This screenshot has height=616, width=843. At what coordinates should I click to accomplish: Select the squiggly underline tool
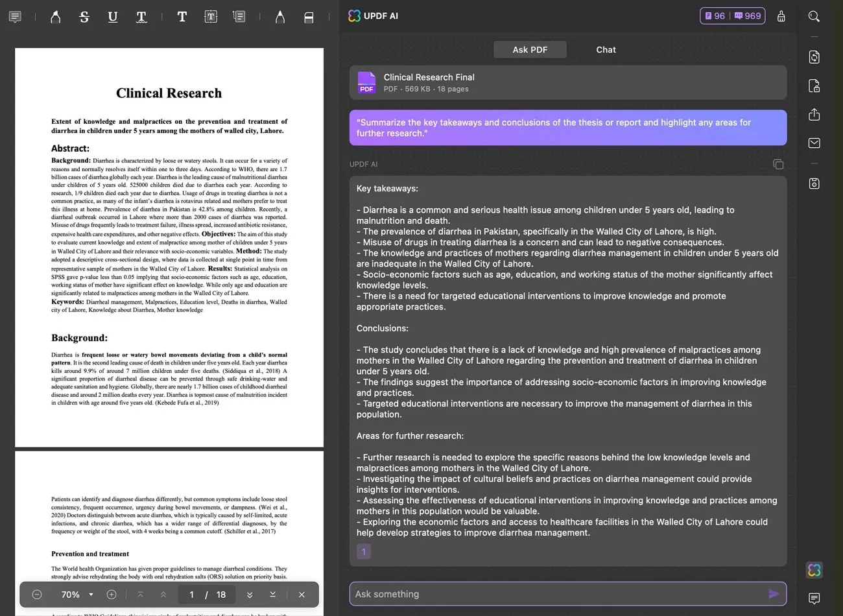point(141,16)
